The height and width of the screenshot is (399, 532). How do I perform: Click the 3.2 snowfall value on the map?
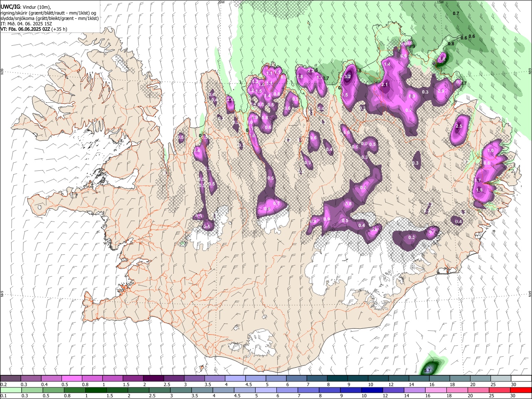[348, 76]
